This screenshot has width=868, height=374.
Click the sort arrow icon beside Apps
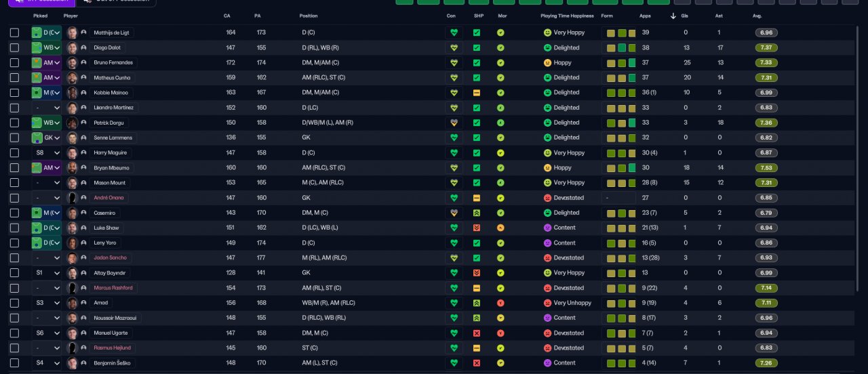tap(673, 16)
